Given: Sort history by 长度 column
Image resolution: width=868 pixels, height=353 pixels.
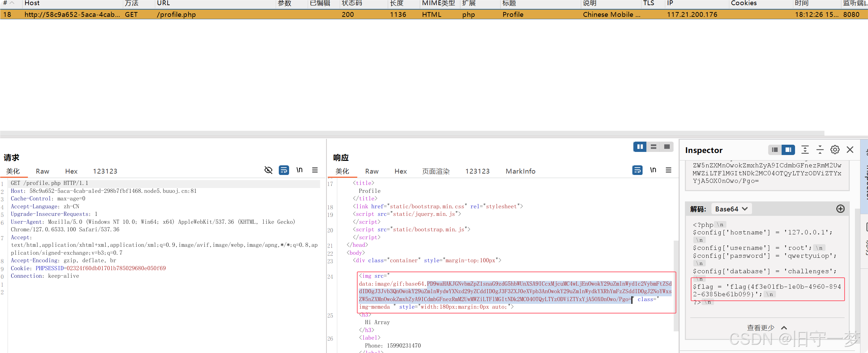Looking at the screenshot, I should pyautogui.click(x=404, y=3).
